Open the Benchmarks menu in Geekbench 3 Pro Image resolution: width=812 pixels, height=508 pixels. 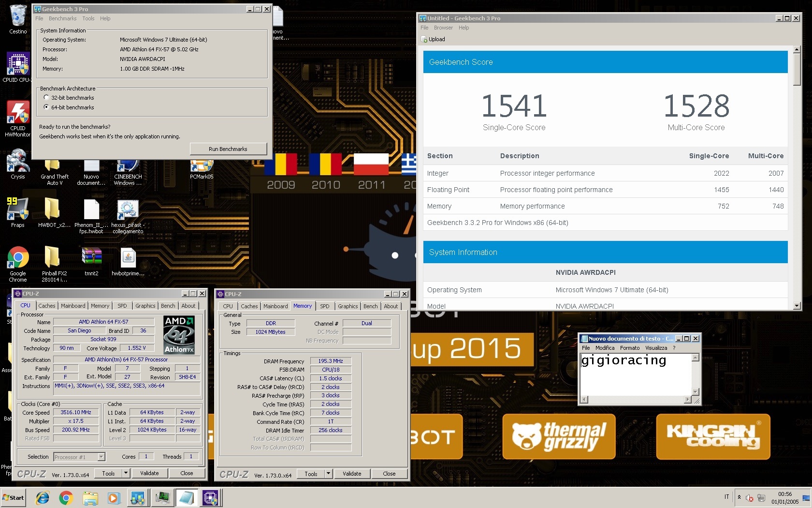(62, 18)
